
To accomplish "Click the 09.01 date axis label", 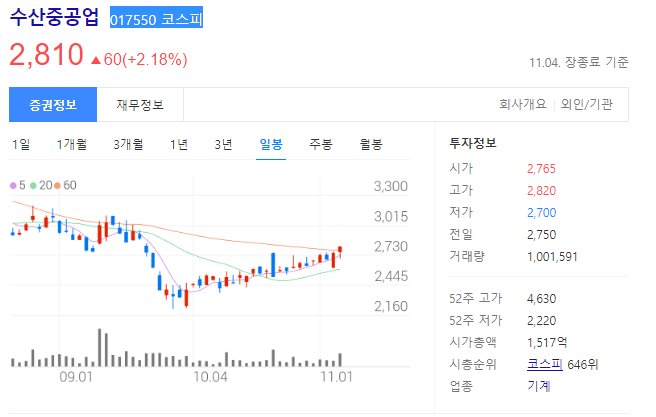I will click(76, 377).
